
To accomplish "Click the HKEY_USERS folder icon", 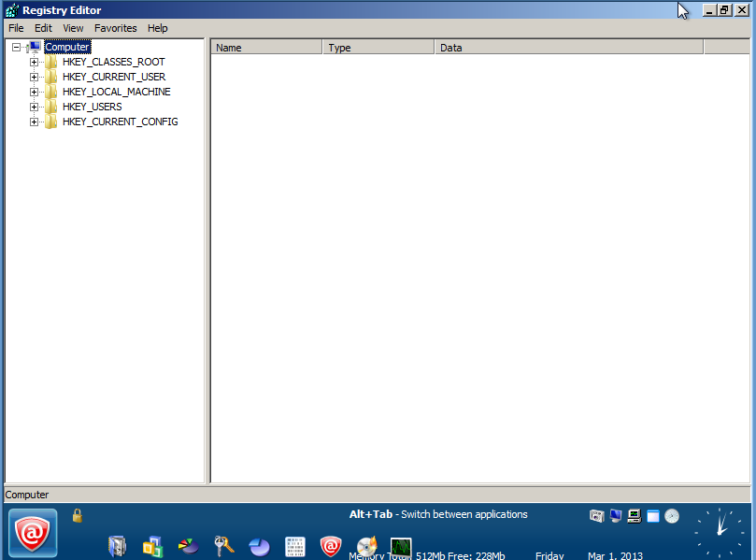I will (50, 108).
